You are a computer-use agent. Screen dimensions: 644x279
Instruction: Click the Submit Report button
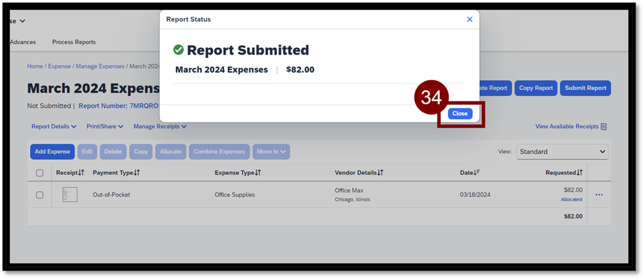click(585, 89)
